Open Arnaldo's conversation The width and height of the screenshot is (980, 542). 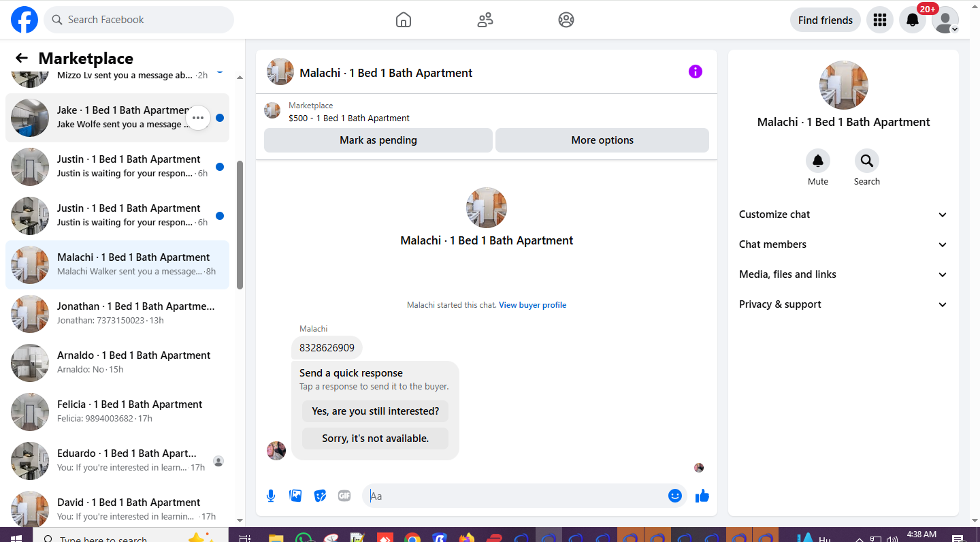117,363
